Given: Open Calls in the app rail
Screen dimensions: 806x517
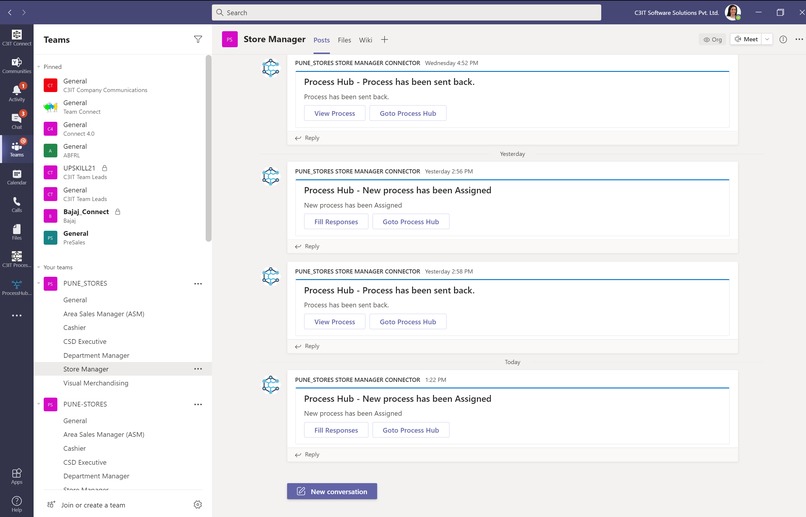Looking at the screenshot, I should (16, 204).
